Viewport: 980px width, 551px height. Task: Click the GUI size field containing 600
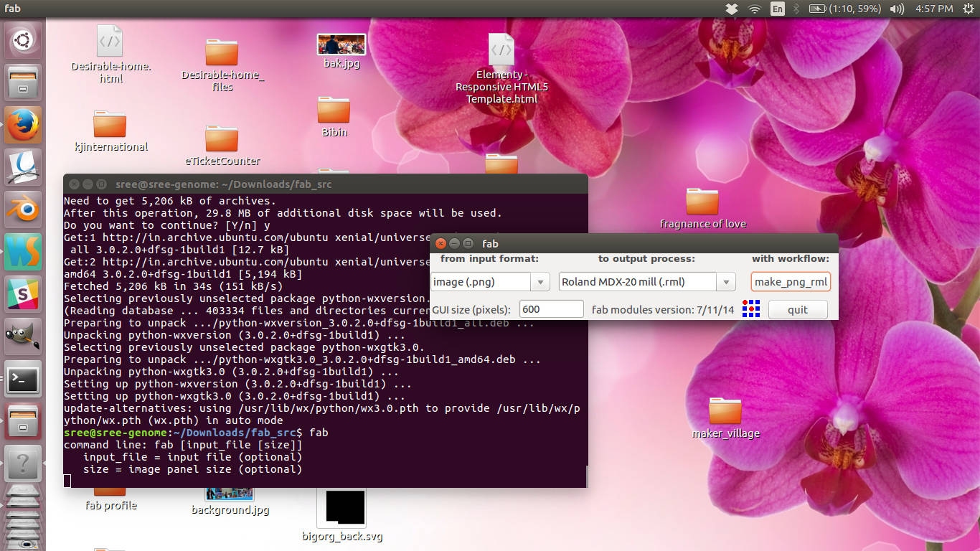click(552, 309)
